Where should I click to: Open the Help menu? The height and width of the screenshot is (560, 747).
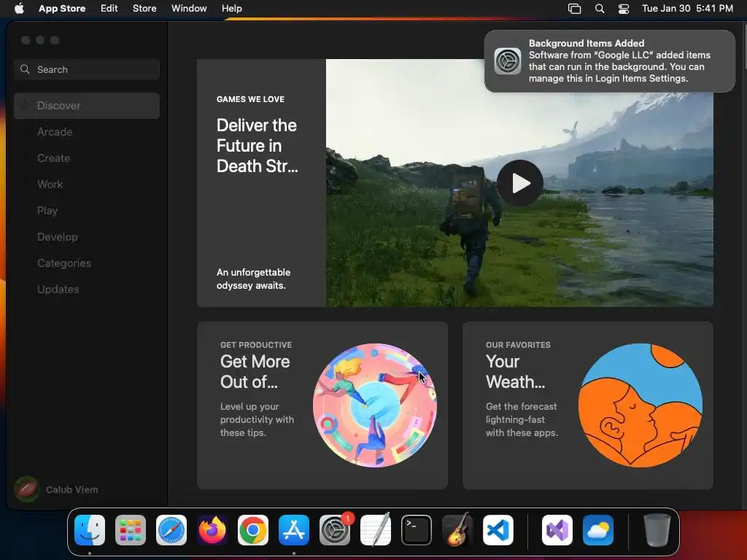[231, 9]
